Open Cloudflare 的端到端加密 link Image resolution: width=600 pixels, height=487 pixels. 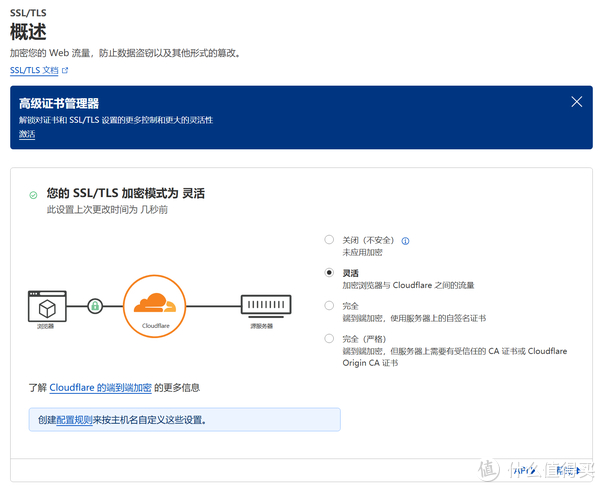coord(101,388)
